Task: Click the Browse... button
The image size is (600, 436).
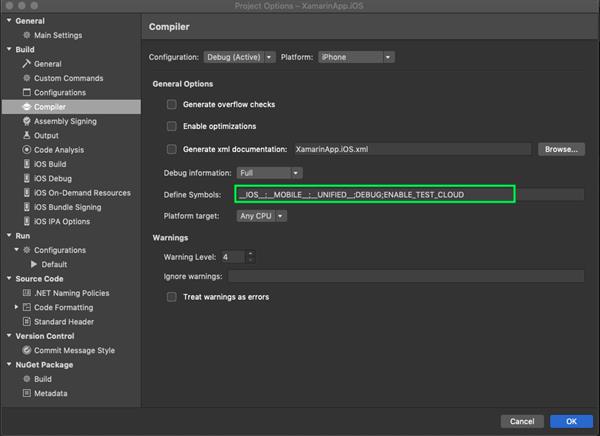Action: pos(560,149)
